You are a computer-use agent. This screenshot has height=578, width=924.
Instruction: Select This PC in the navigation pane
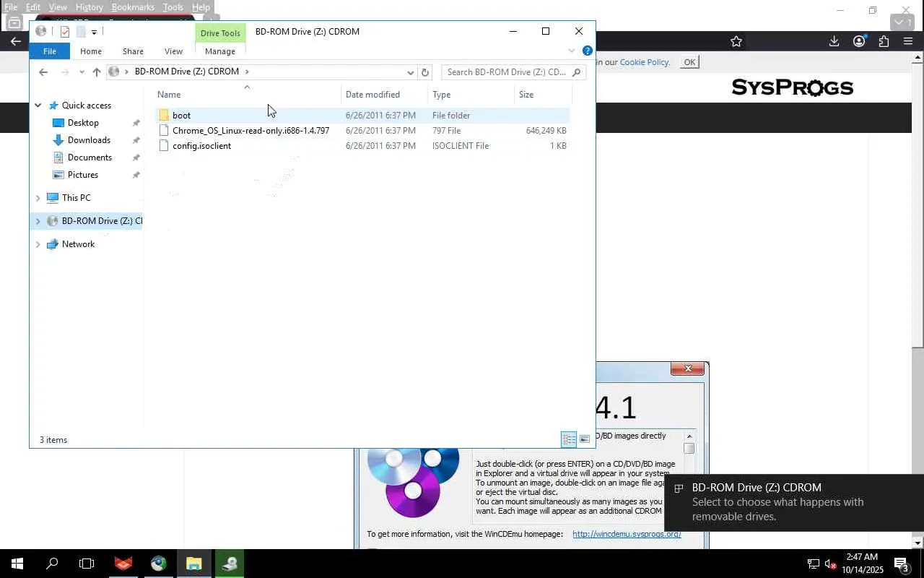coord(76,198)
